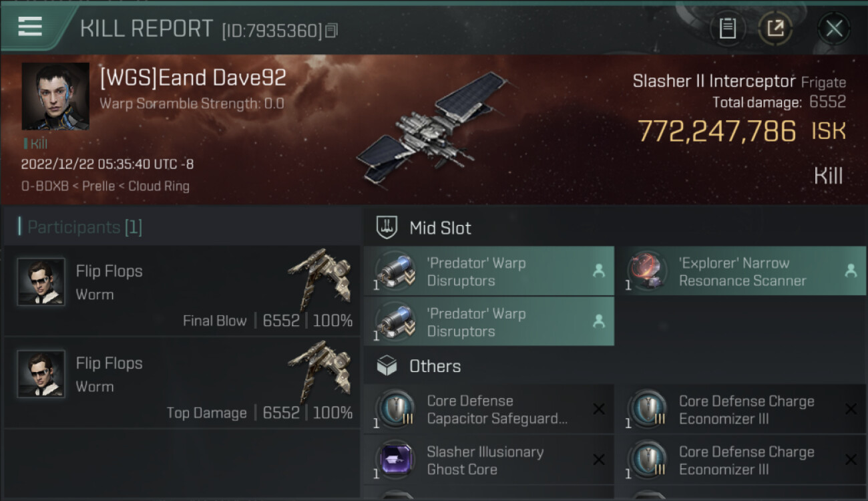The height and width of the screenshot is (501, 868).
Task: Open the 'Explorer' Narrow Resonance Scanner icon
Action: [648, 271]
